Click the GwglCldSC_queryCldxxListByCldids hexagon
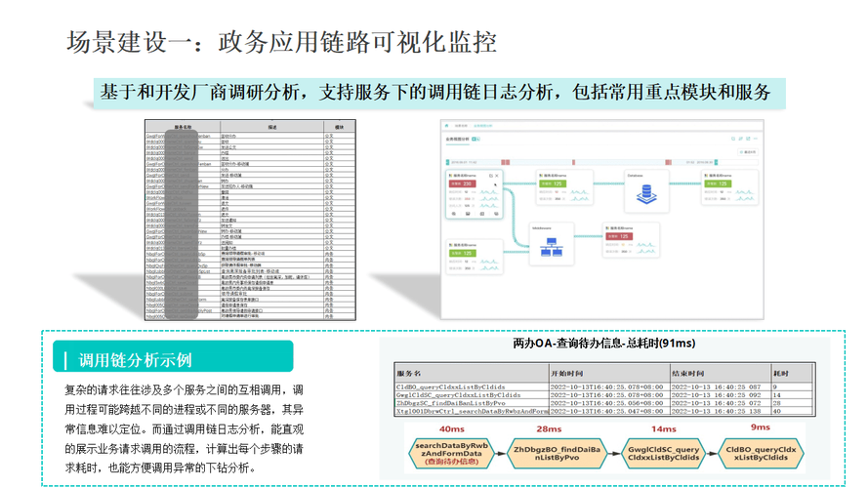Viewport: 868px width, 488px height. 663,453
